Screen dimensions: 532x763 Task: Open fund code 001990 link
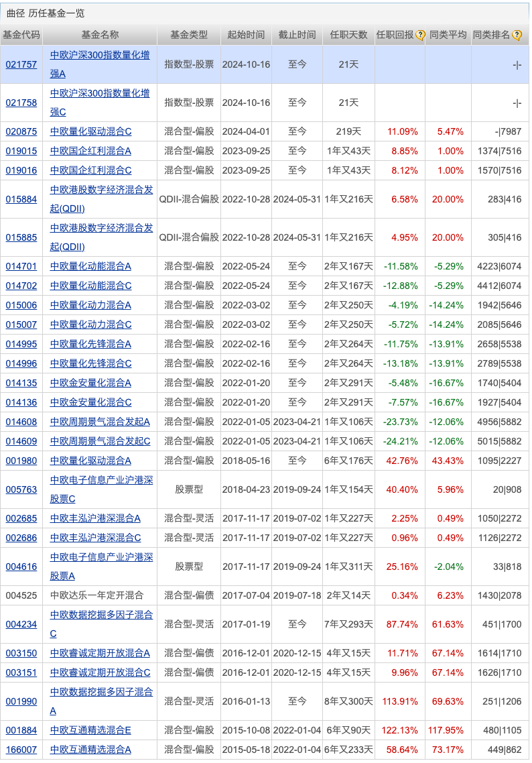(x=21, y=701)
